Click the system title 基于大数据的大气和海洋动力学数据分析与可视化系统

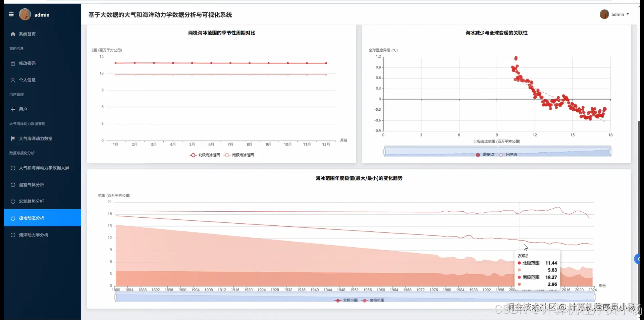[x=160, y=15]
